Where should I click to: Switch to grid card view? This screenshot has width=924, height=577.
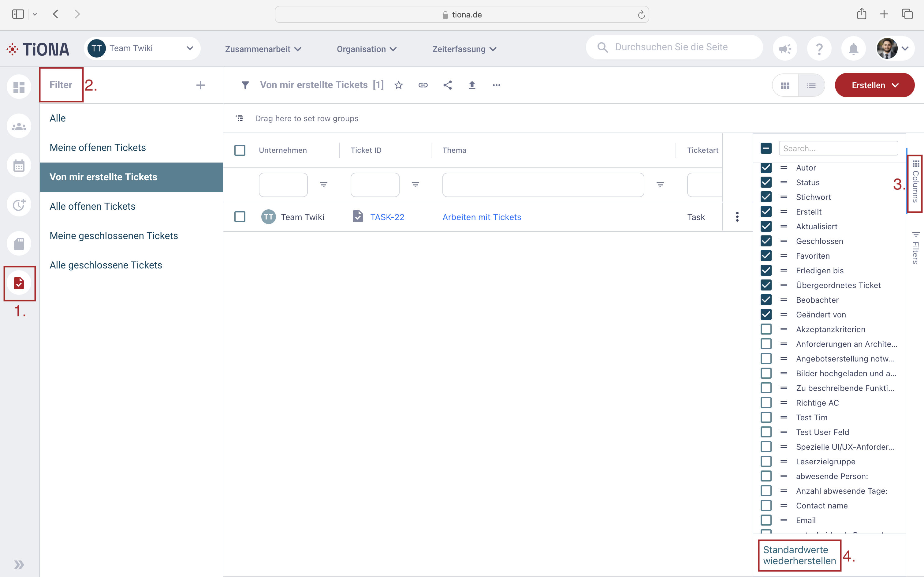[x=785, y=85]
